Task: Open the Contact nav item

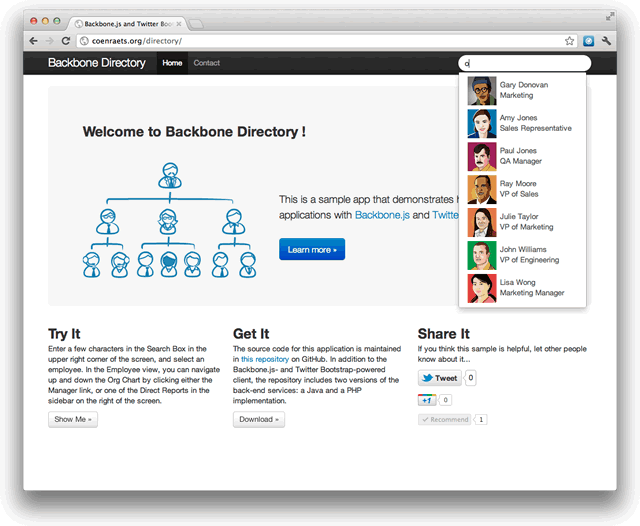Action: click(x=207, y=63)
